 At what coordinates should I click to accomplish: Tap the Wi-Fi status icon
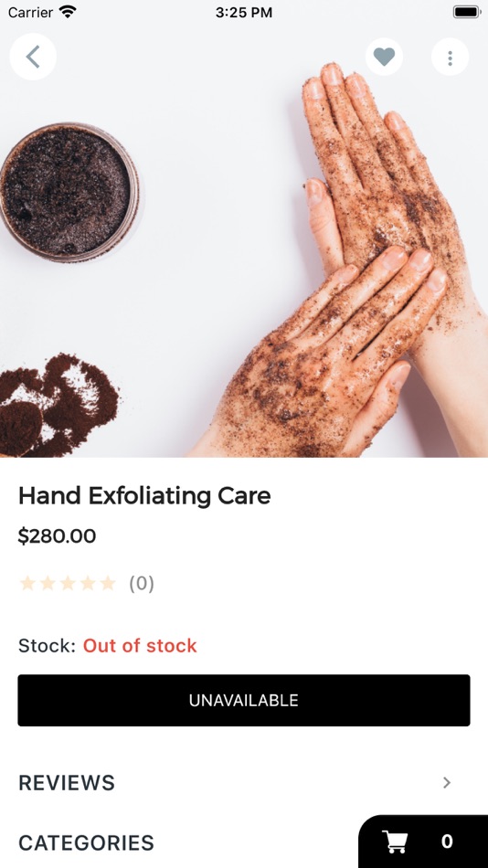pyautogui.click(x=68, y=12)
